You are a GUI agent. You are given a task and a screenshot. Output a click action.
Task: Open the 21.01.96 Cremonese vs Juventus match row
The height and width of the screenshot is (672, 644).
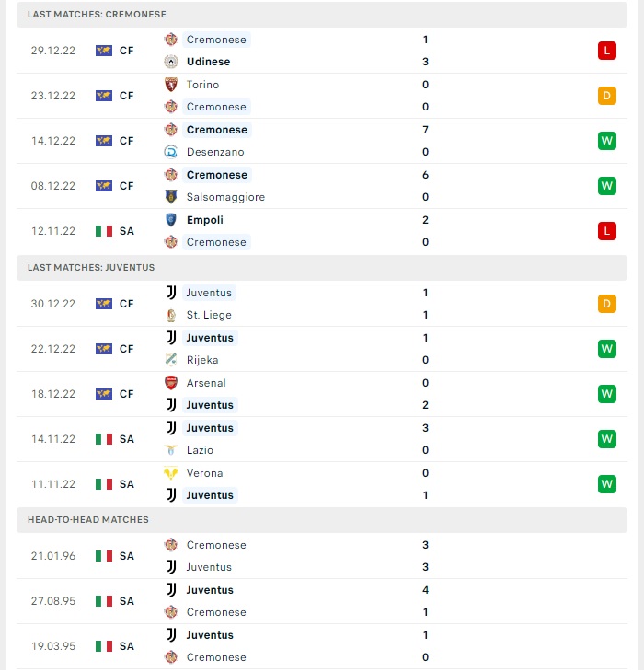click(322, 556)
